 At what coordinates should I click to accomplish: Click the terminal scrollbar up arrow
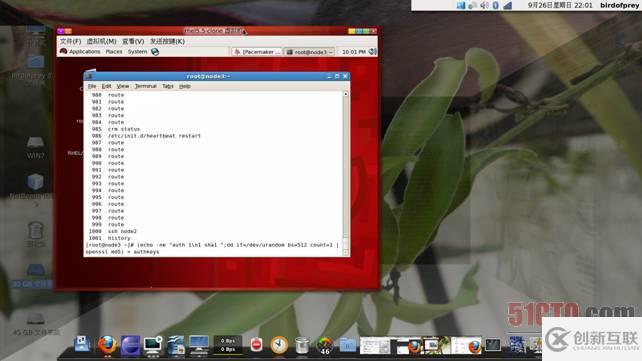pyautogui.click(x=346, y=94)
